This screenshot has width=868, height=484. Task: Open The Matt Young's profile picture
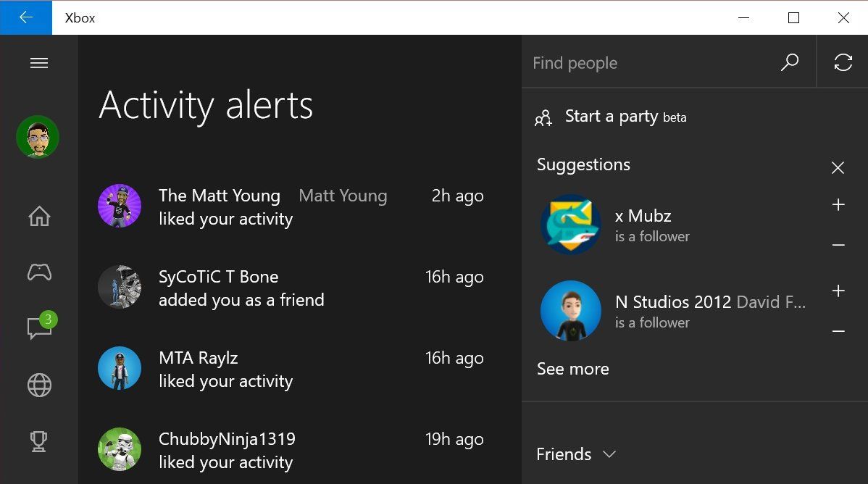pyautogui.click(x=119, y=206)
